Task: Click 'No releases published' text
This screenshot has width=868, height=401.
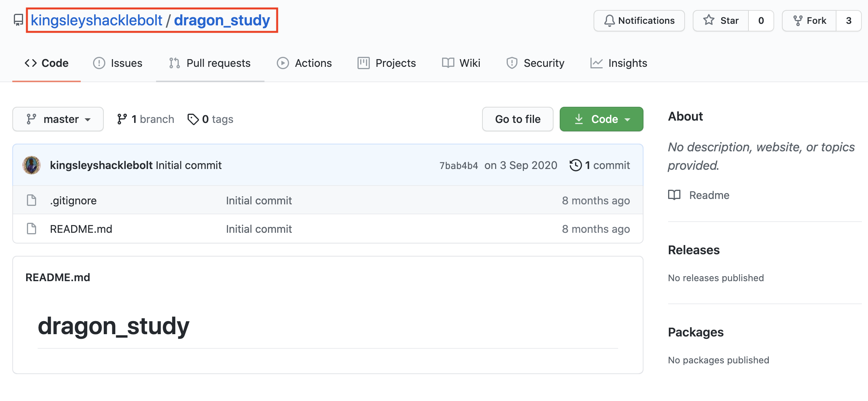Action: [716, 278]
